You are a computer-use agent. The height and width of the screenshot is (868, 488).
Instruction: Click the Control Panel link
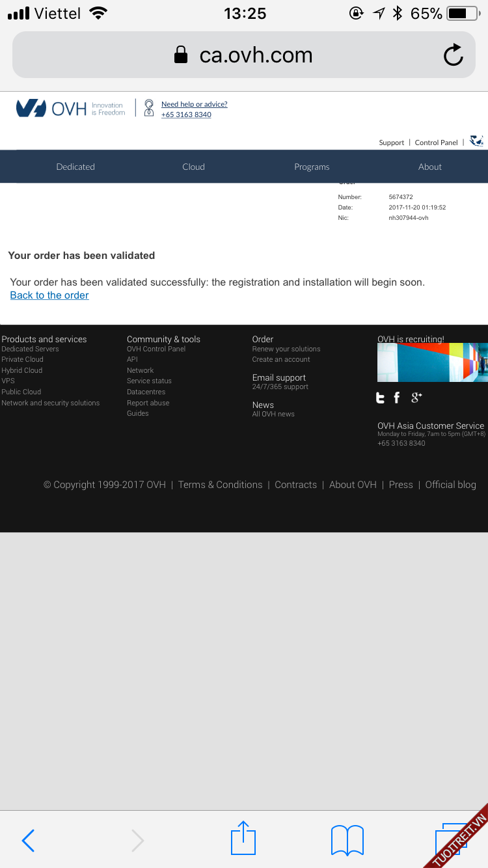436,142
